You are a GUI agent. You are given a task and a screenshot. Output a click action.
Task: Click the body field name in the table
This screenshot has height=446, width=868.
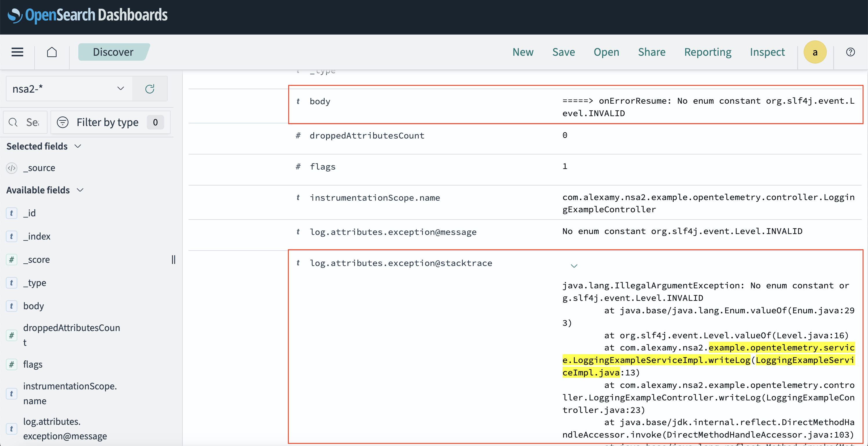point(320,101)
